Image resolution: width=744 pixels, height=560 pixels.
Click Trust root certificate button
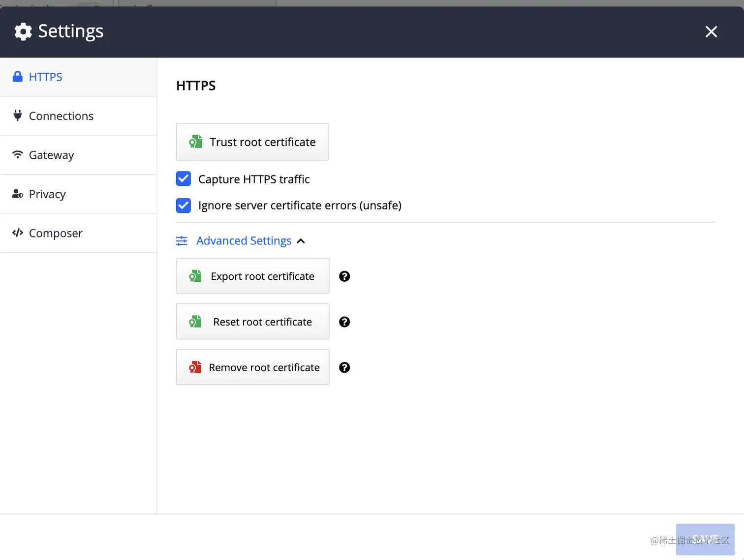tap(252, 142)
